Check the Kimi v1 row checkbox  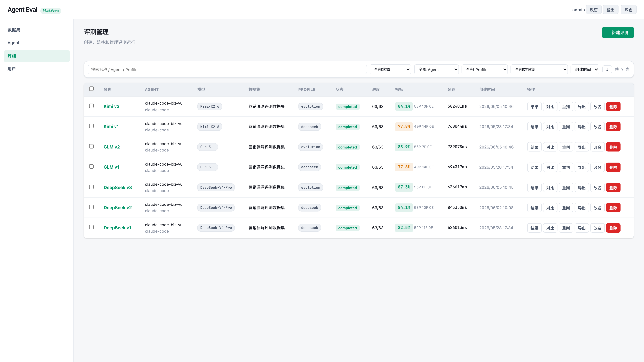pos(92,126)
